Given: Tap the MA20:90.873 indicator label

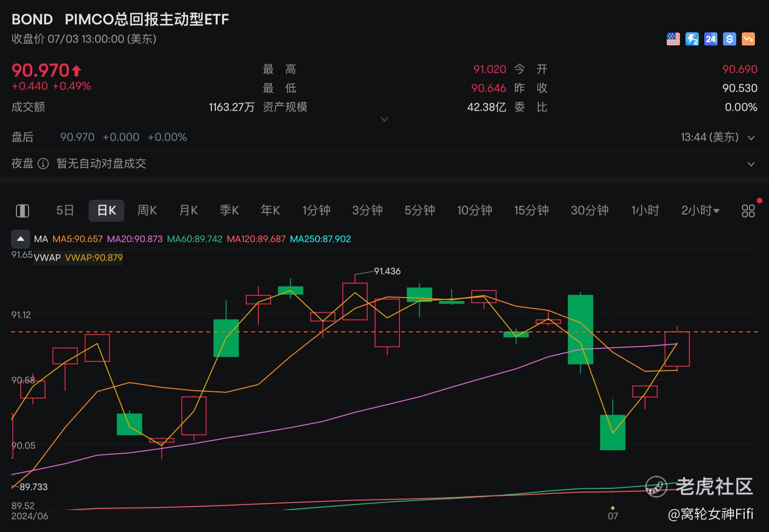Looking at the screenshot, I should coord(135,239).
